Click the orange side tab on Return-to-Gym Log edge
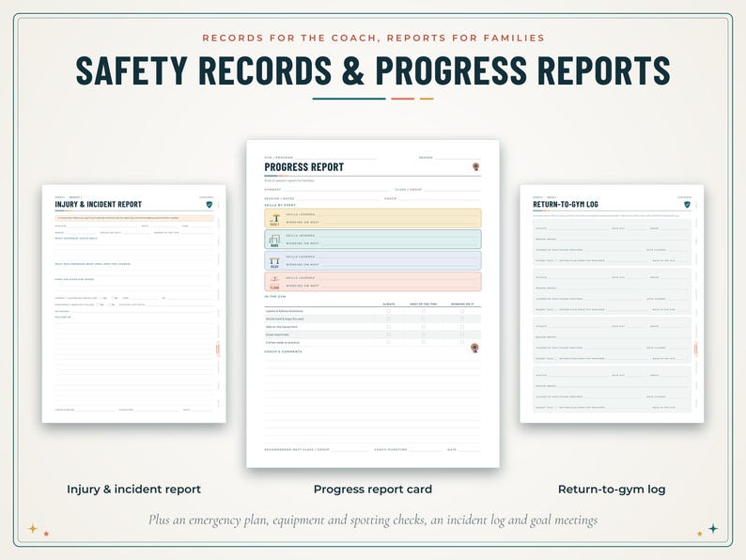The image size is (746, 560). click(696, 350)
